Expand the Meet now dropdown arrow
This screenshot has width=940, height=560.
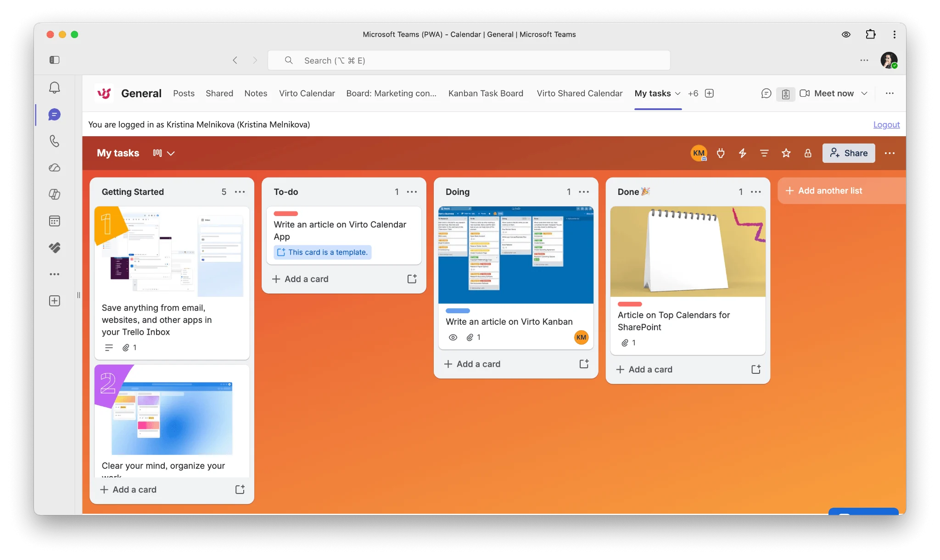point(864,94)
